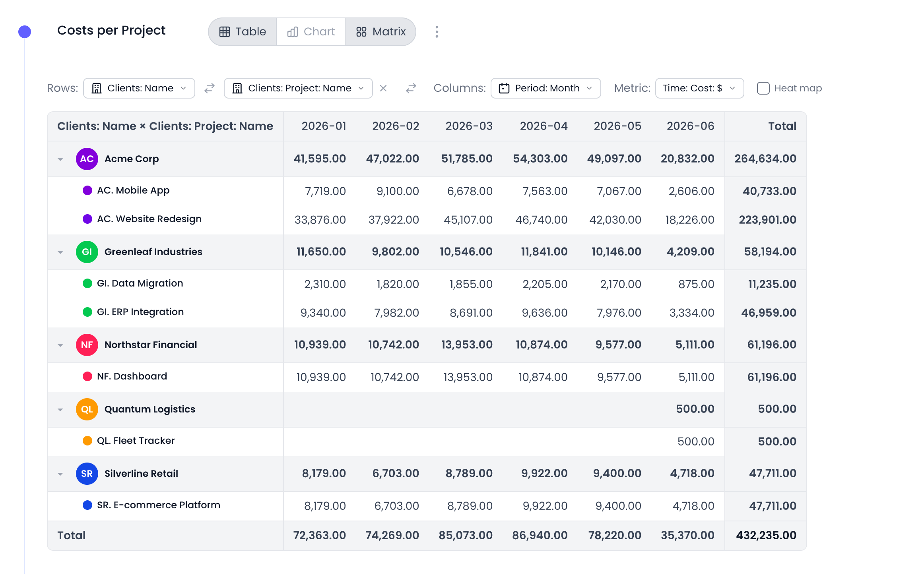924x577 pixels.
Task: Click the 875.00 Data Migration cell
Action: 696,285
